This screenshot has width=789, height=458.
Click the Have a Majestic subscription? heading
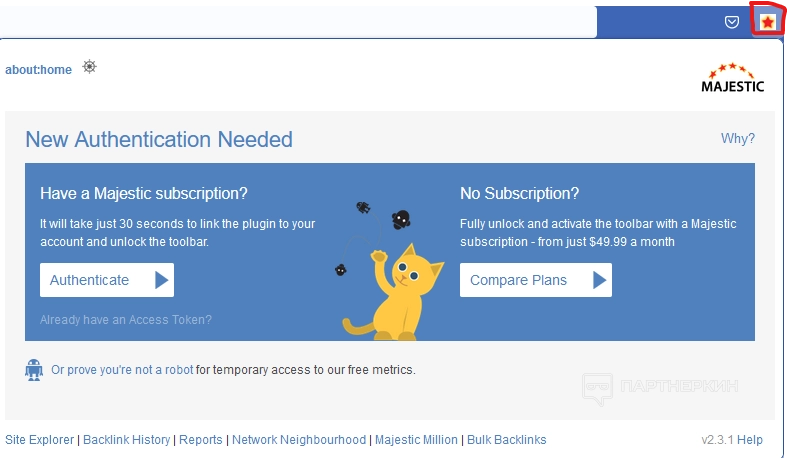pyautogui.click(x=144, y=193)
